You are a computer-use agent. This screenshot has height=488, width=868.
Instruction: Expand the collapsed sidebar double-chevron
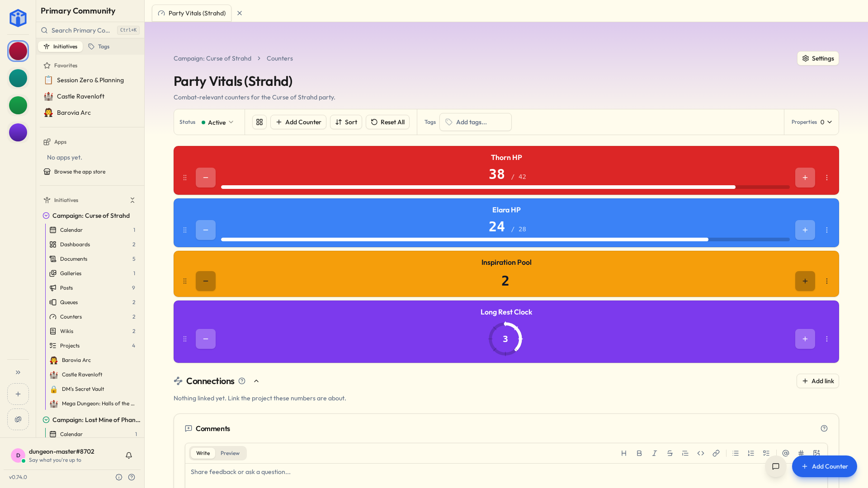click(18, 372)
